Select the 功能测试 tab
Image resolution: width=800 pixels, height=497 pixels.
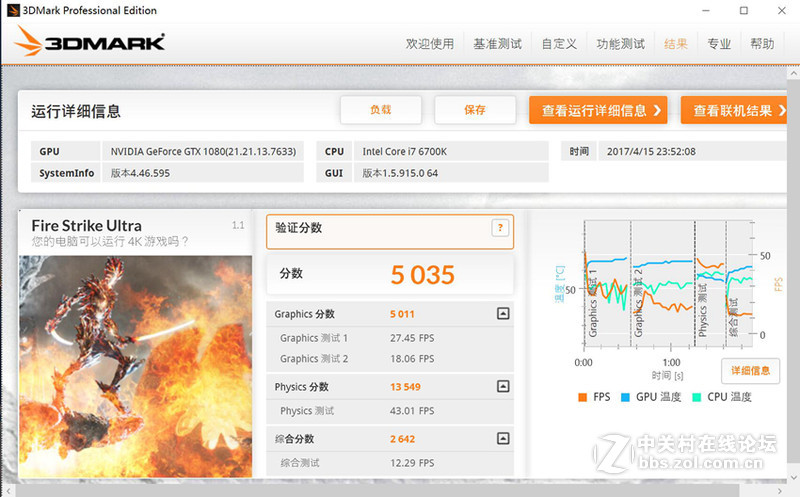click(x=620, y=44)
